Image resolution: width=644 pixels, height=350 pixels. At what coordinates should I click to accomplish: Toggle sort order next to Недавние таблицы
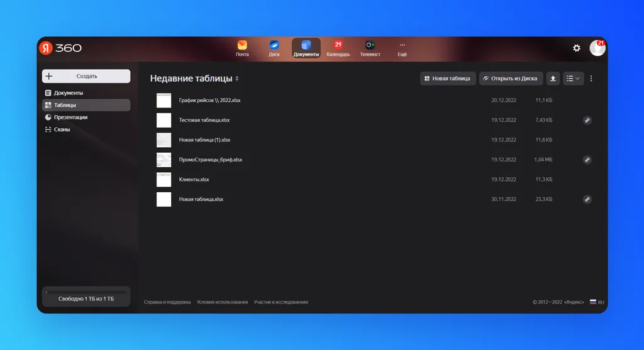(x=237, y=79)
